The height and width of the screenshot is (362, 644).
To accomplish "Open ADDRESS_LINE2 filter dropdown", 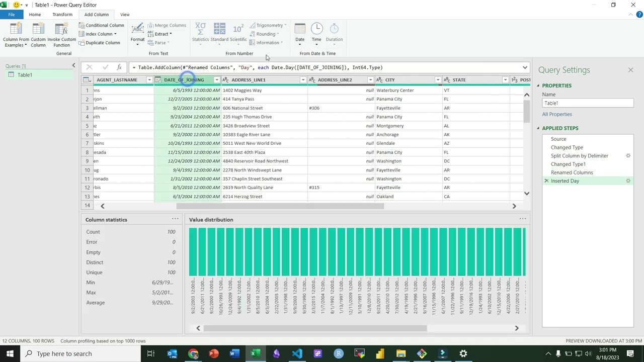I will [370, 80].
